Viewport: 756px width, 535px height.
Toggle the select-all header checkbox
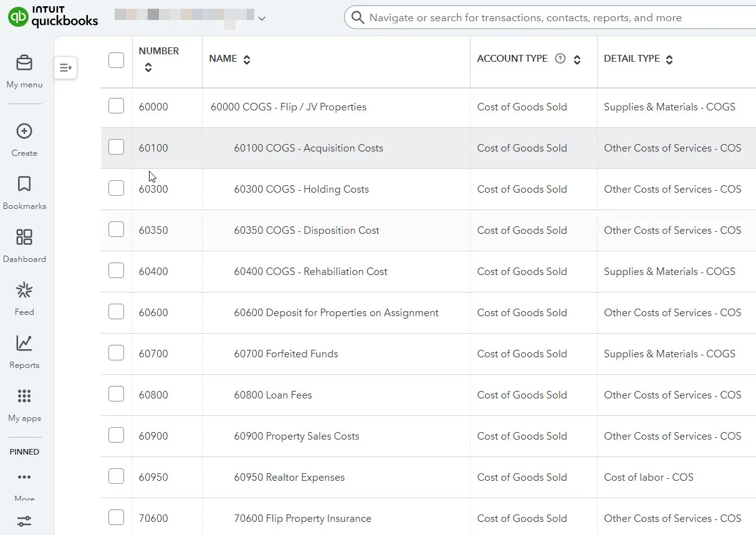[x=117, y=60]
